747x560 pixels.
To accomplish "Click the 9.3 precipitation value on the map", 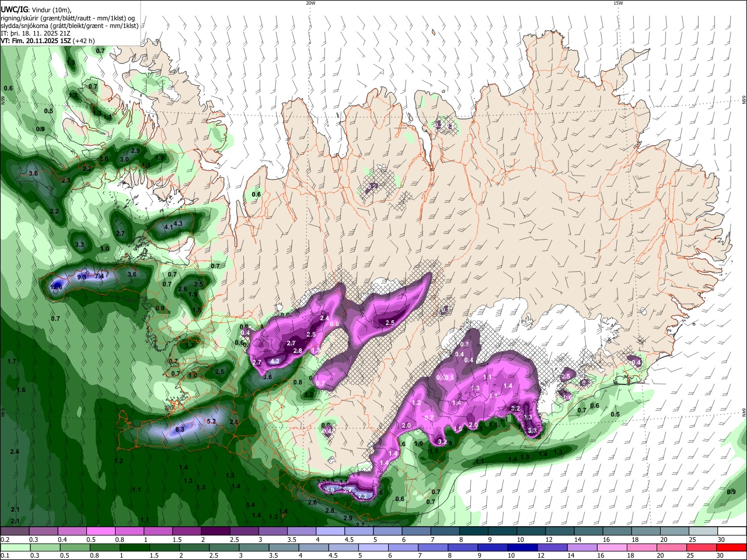I will (x=82, y=277).
